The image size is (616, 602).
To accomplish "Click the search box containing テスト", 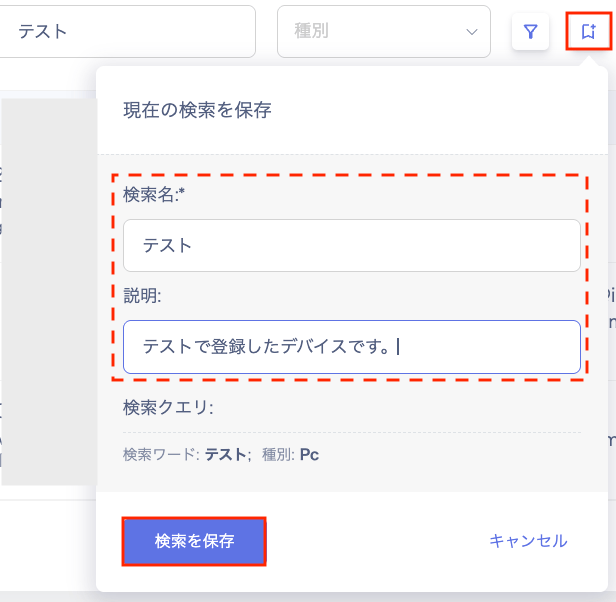I will pyautogui.click(x=127, y=31).
